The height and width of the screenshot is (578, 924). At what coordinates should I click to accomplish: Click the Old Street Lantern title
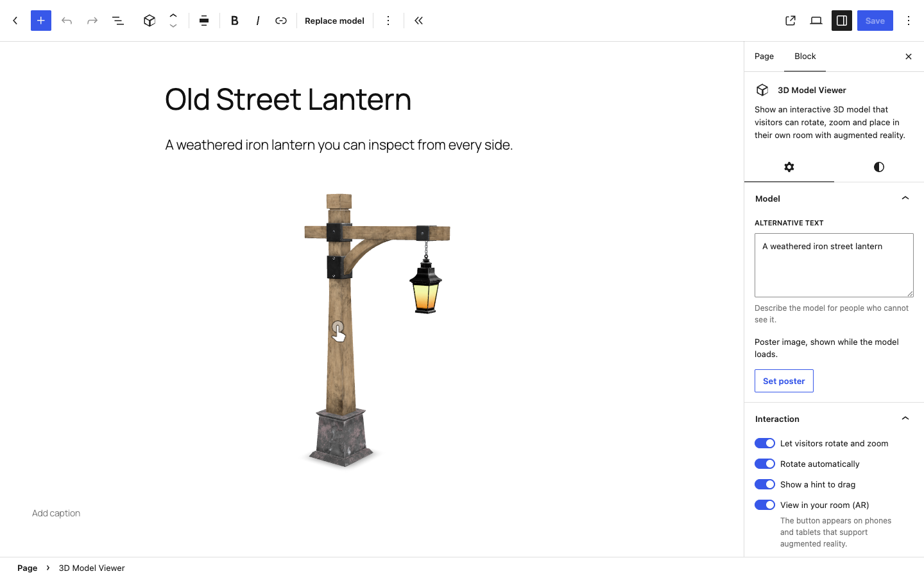[x=288, y=100]
